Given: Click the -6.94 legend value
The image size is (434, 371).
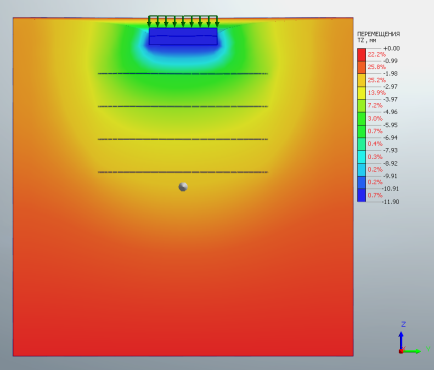Looking at the screenshot, I should point(390,138).
